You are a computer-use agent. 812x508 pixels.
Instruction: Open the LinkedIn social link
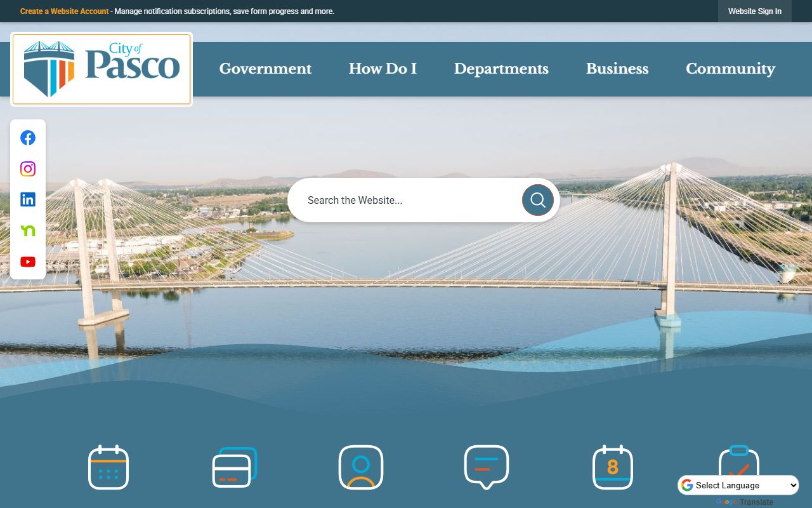pyautogui.click(x=28, y=199)
